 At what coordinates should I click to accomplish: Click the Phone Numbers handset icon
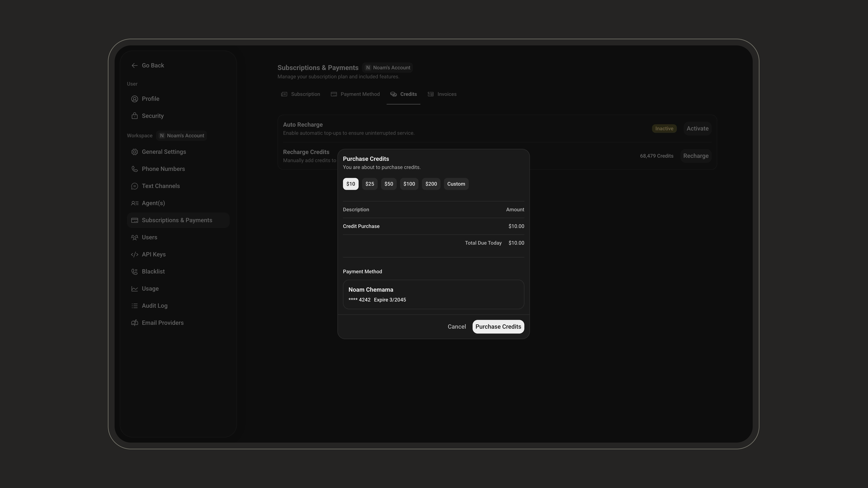134,169
